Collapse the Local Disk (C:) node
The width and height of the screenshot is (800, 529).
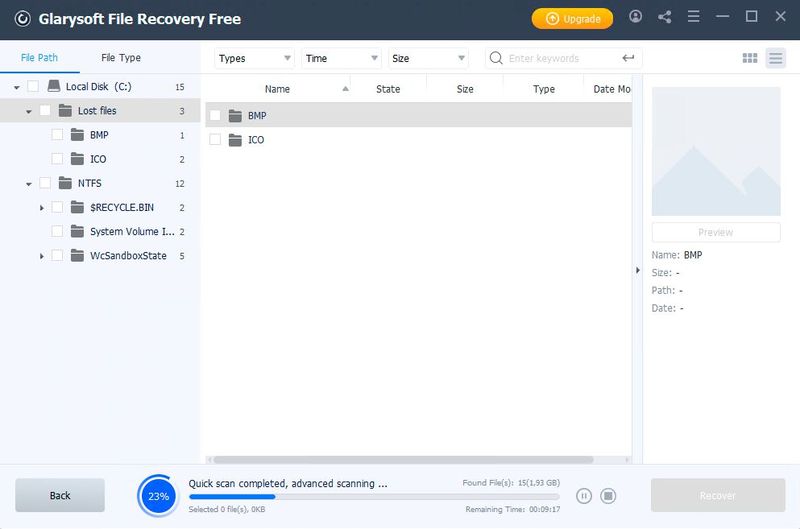[x=17, y=87]
